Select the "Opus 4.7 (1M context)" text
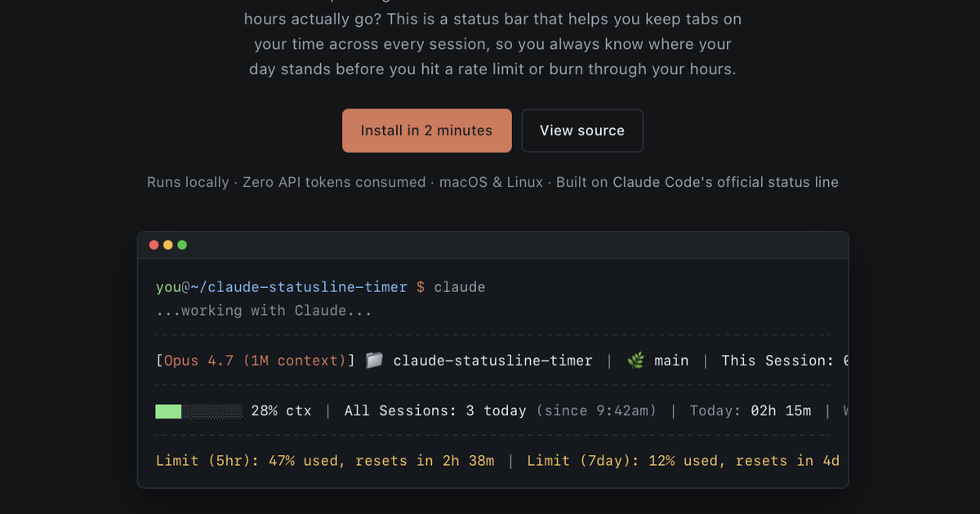The image size is (980, 514). (x=255, y=361)
